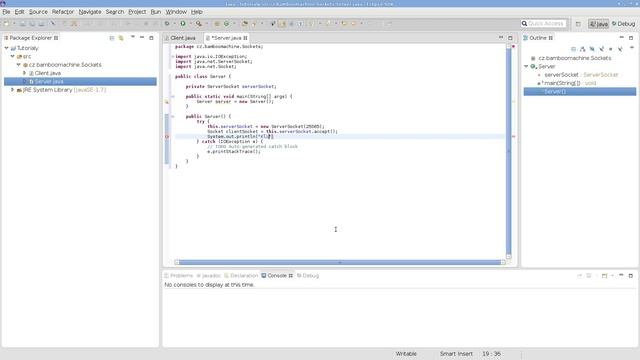Open the Navigate menu
Viewport: 640px width, 360px height.
click(90, 12)
